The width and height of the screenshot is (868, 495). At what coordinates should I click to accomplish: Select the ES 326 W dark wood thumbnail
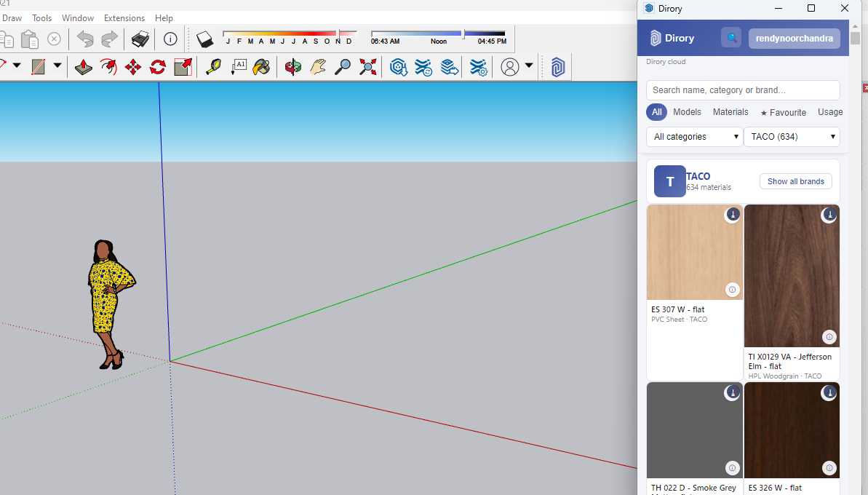(792, 430)
